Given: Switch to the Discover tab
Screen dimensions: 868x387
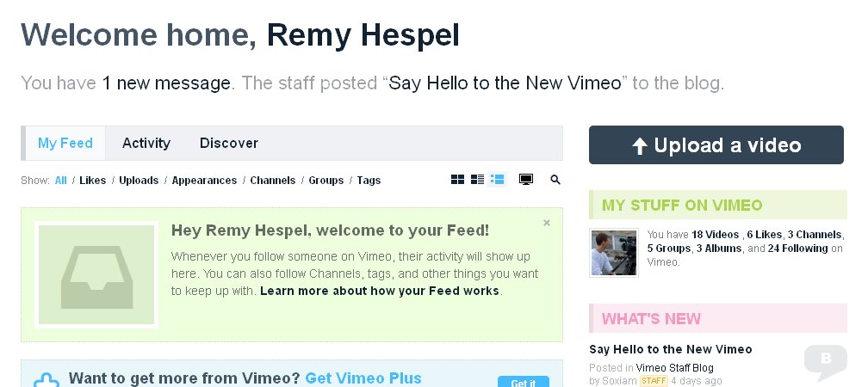Looking at the screenshot, I should [x=229, y=144].
